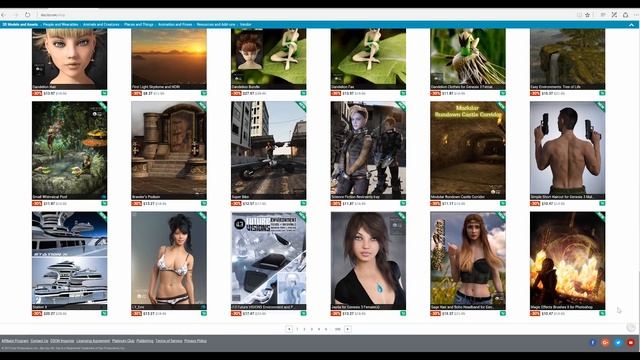Add First Light Skydome and HDRI to cart
The height and width of the screenshot is (360, 640).
tap(204, 93)
